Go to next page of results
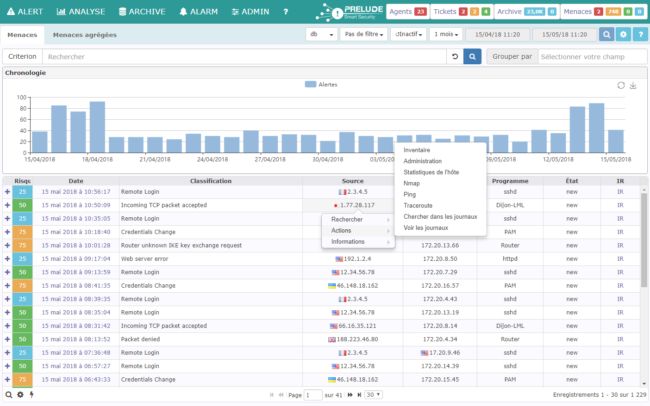The height and width of the screenshot is (406, 650). pos(350,395)
